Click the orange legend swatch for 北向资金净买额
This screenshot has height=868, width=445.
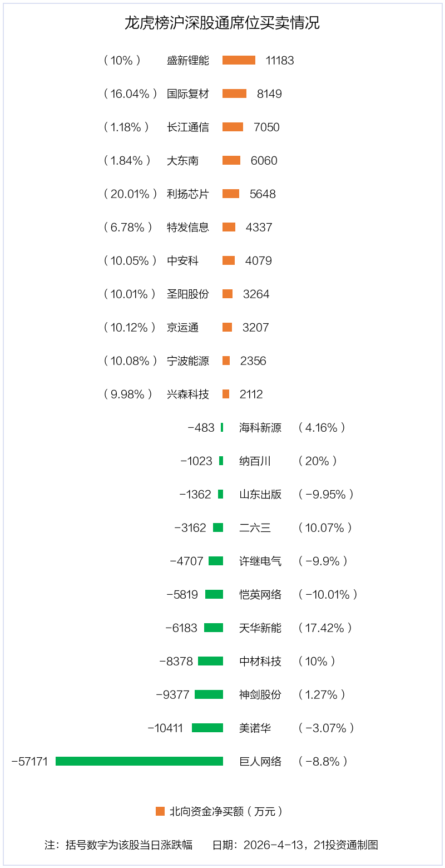coord(160,811)
